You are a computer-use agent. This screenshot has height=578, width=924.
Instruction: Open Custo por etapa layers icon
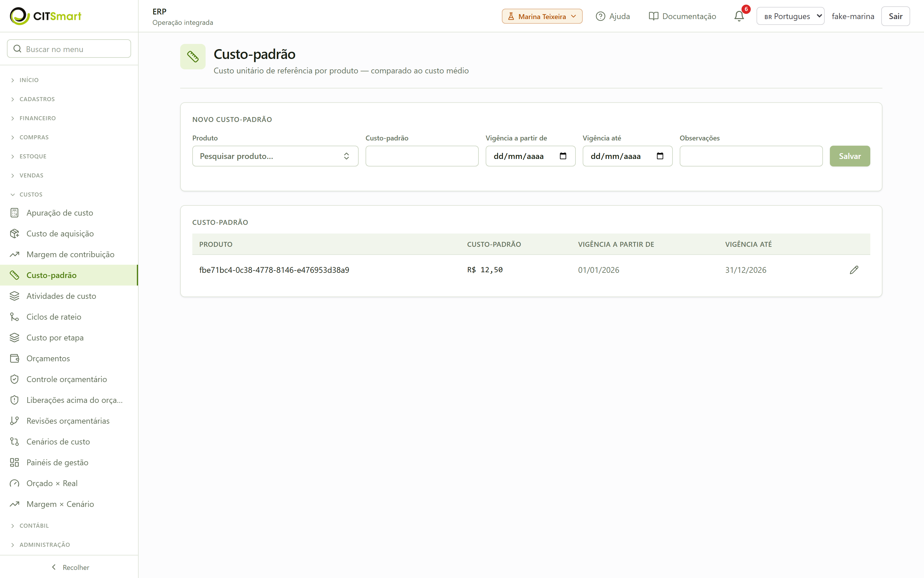[14, 338]
